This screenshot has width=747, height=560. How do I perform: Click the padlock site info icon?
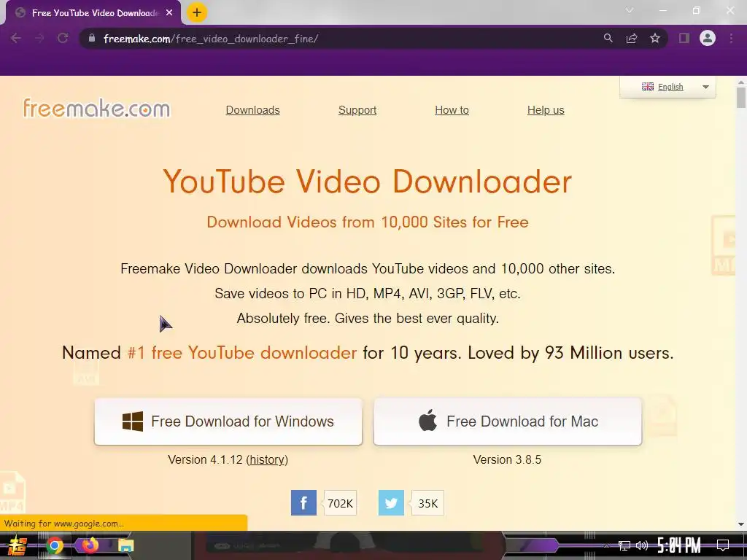coord(92,38)
